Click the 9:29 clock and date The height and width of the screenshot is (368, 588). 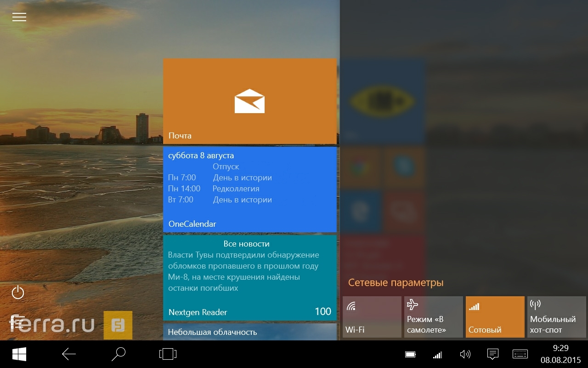coord(561,354)
